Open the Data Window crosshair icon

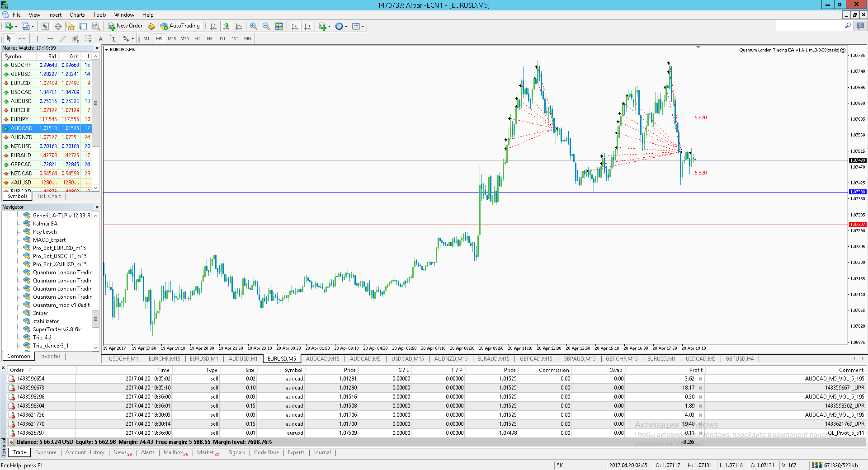point(58,26)
